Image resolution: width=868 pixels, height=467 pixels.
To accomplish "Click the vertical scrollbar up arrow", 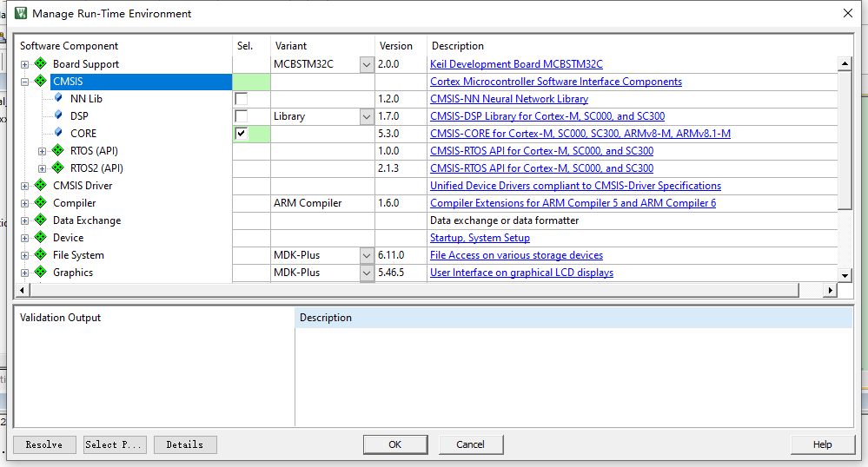I will click(845, 63).
